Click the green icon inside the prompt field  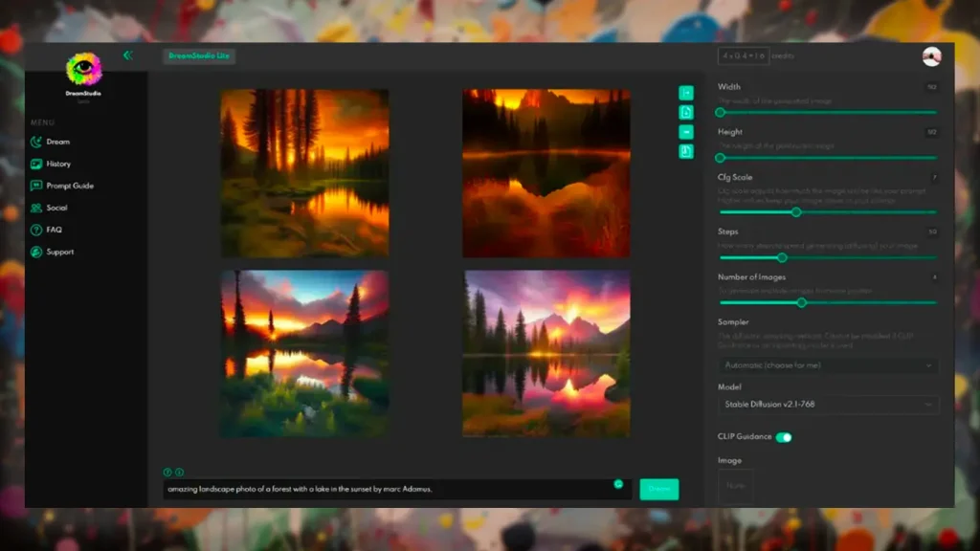(x=618, y=484)
